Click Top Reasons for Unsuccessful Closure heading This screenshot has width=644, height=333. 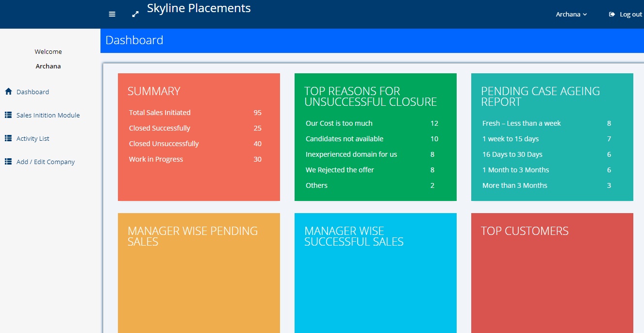pyautogui.click(x=371, y=97)
